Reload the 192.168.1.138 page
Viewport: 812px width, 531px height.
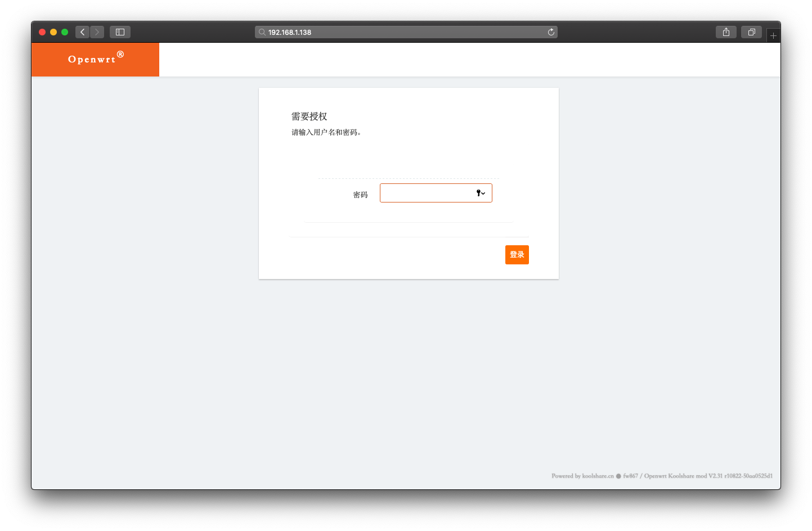click(551, 32)
